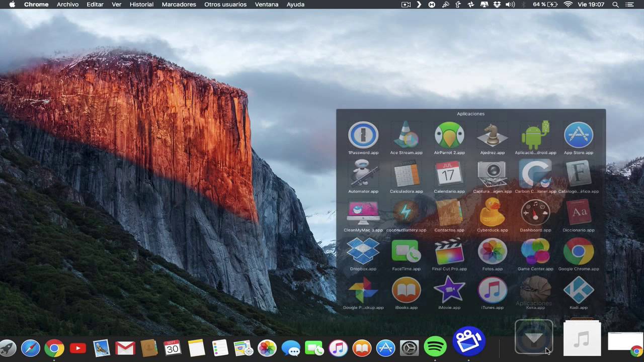Launch Dropbox.app from the stack

[x=363, y=251]
